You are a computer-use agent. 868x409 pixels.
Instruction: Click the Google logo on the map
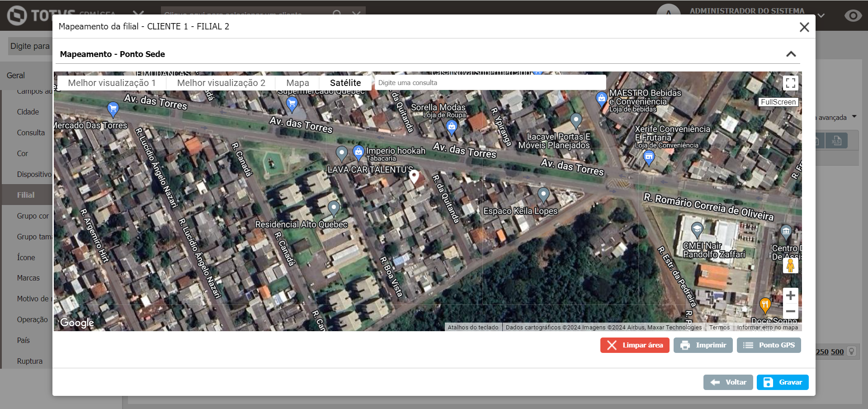(77, 323)
